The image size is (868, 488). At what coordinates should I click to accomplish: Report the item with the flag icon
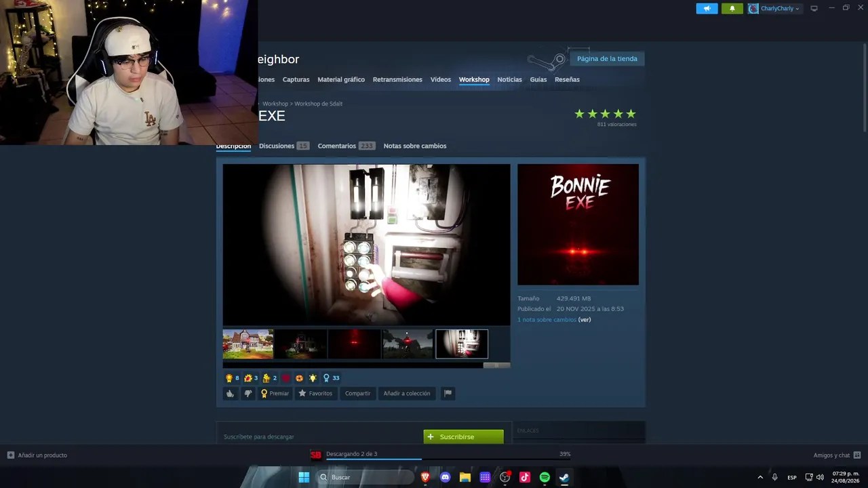tap(448, 393)
